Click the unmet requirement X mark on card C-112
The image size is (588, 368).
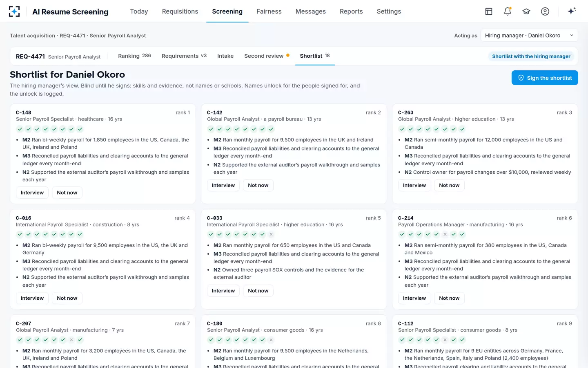tap(445, 340)
